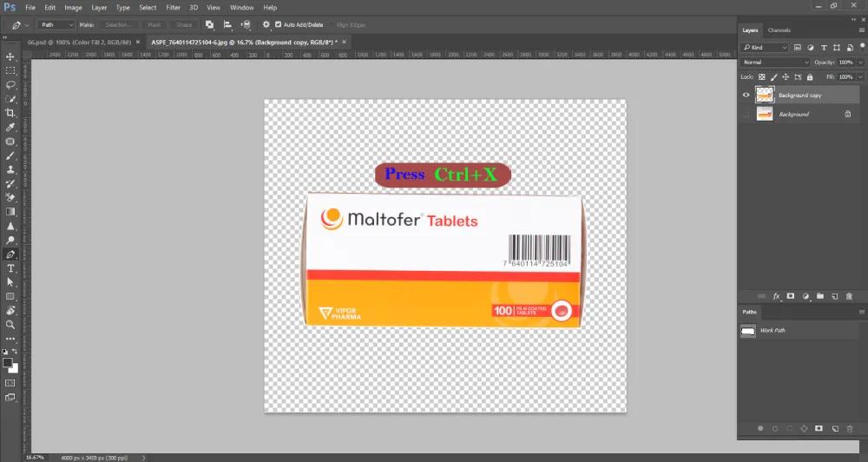Image resolution: width=868 pixels, height=462 pixels.
Task: Open the Select menu
Action: [x=148, y=7]
